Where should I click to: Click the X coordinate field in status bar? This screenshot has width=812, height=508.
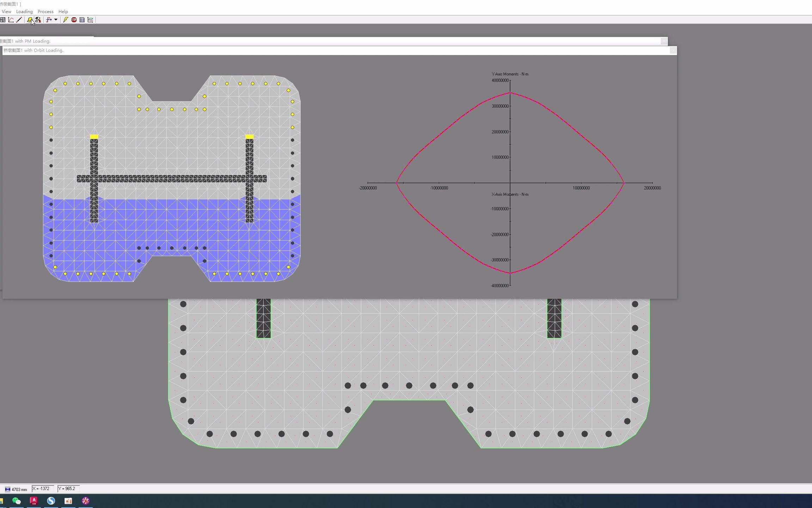(x=43, y=489)
